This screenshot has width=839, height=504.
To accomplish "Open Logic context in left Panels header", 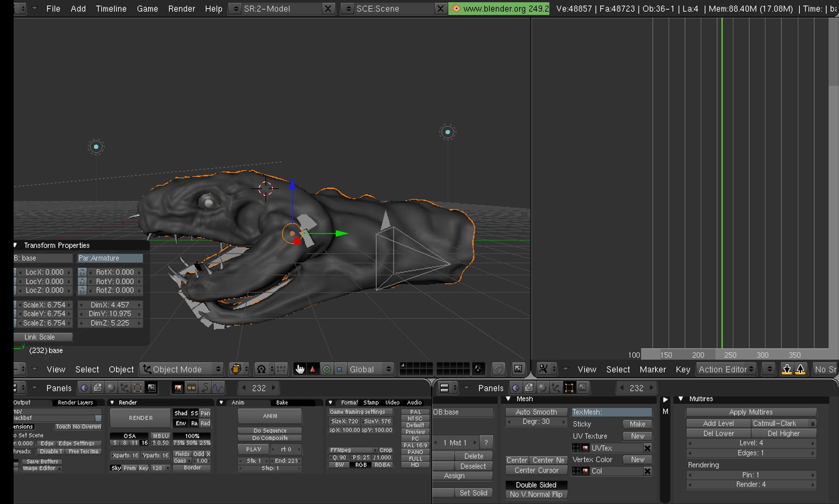I will click(84, 388).
